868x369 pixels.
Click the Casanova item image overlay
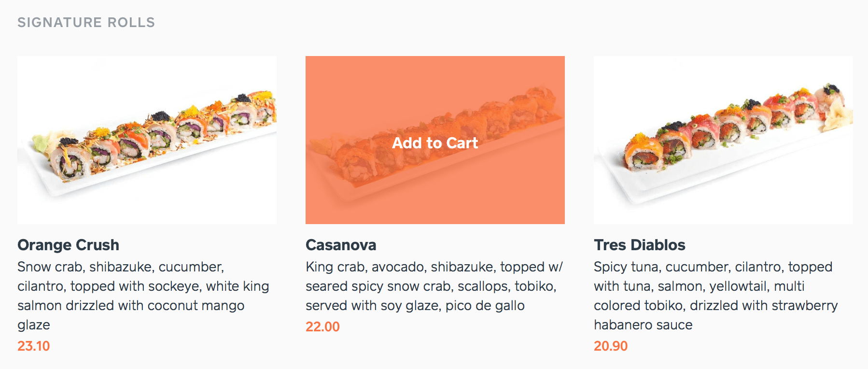pos(434,140)
